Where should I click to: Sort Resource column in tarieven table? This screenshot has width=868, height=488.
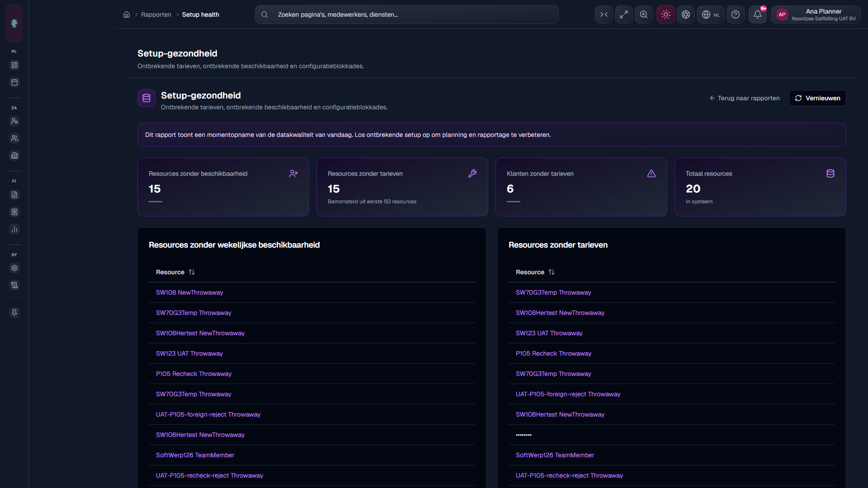pos(535,272)
